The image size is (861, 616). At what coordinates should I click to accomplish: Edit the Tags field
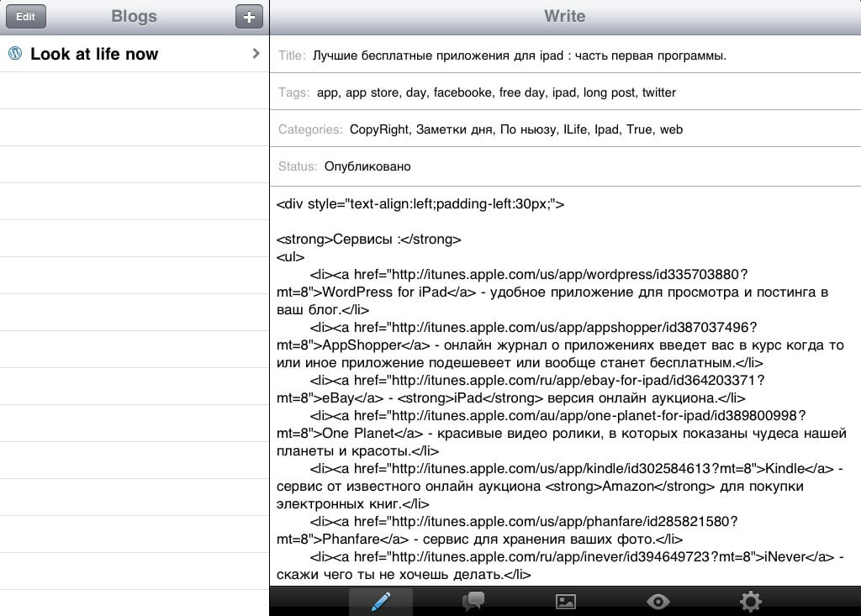(x=566, y=92)
